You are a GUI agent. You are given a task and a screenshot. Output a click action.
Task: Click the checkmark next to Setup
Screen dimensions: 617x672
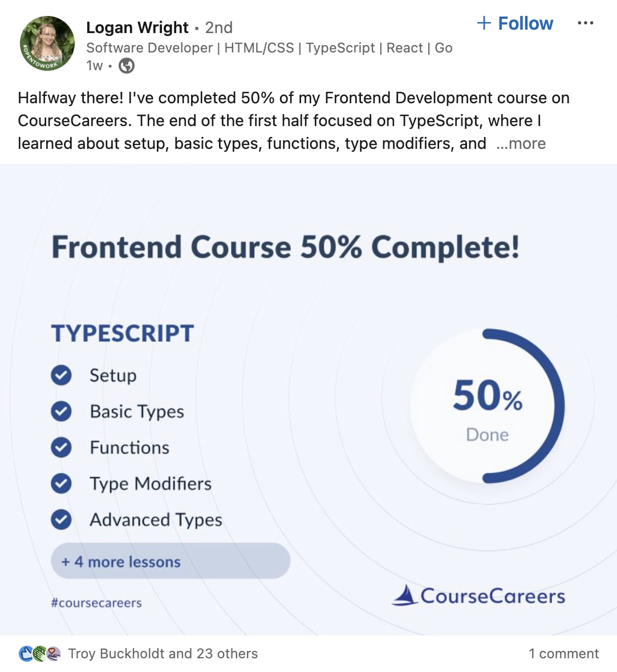point(61,375)
